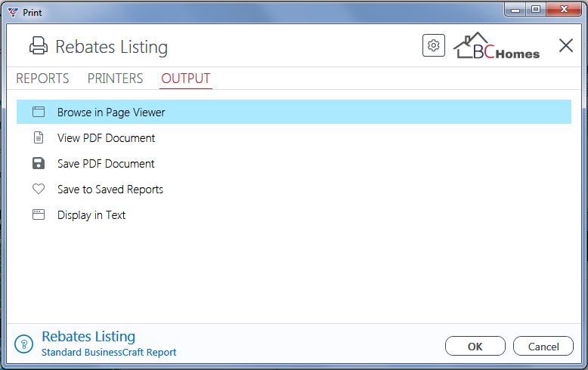Click the BC Homes logo
The image size is (588, 370).
[497, 46]
